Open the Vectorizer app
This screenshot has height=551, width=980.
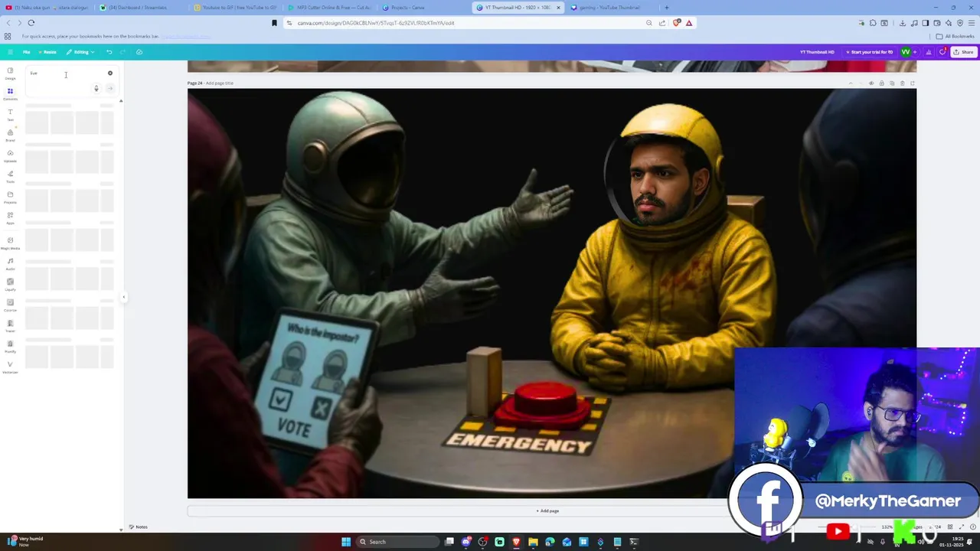point(10,367)
